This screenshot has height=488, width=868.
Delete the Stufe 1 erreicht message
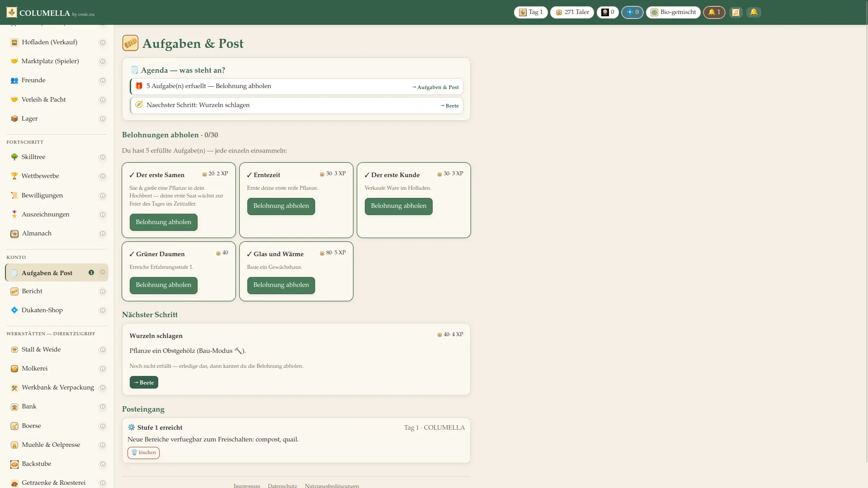tap(143, 453)
